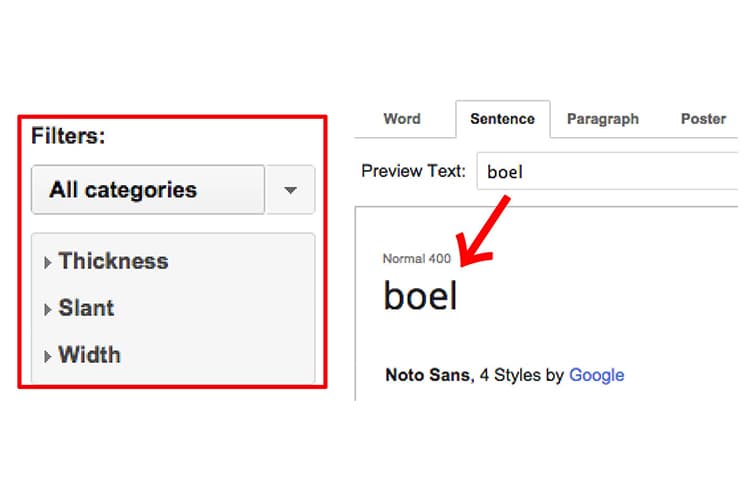Click the Preview Text label
This screenshot has width=752, height=488.
tap(413, 171)
